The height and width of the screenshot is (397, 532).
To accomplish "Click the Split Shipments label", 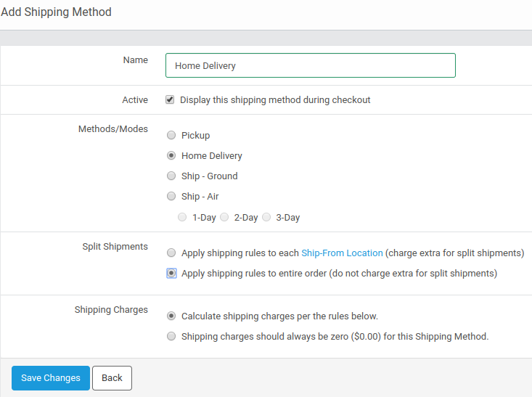I will tap(115, 246).
